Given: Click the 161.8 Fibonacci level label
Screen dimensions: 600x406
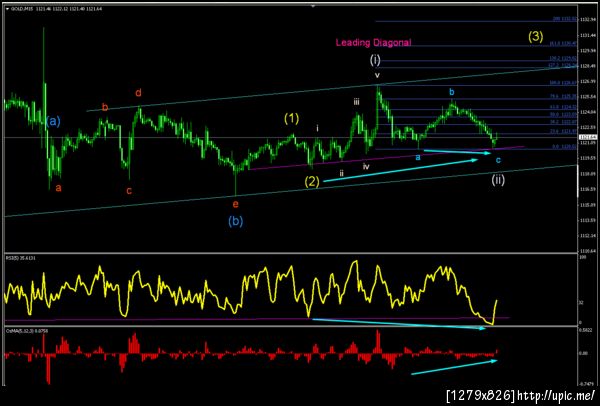Looking at the screenshot, I should coord(563,44).
